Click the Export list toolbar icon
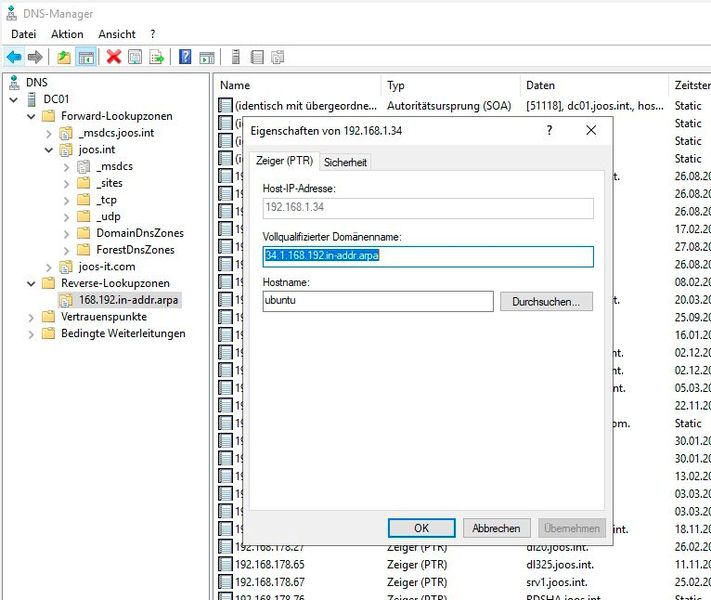711x600 pixels. coord(156,57)
